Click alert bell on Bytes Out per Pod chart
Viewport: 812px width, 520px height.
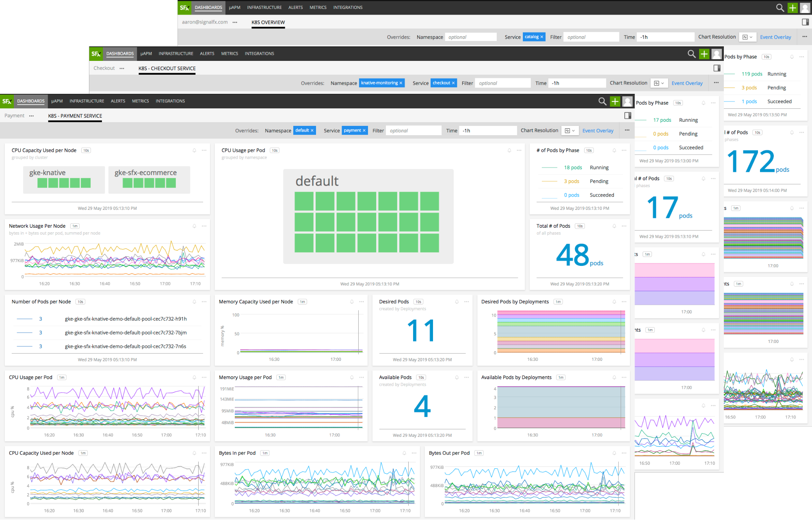(614, 453)
